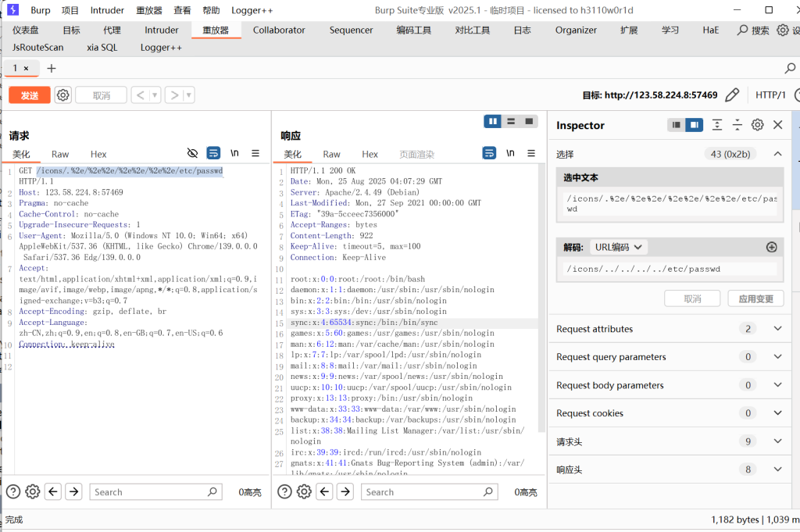The image size is (800, 532).
Task: Switch Inspector to right-docked layout
Action: (695, 125)
